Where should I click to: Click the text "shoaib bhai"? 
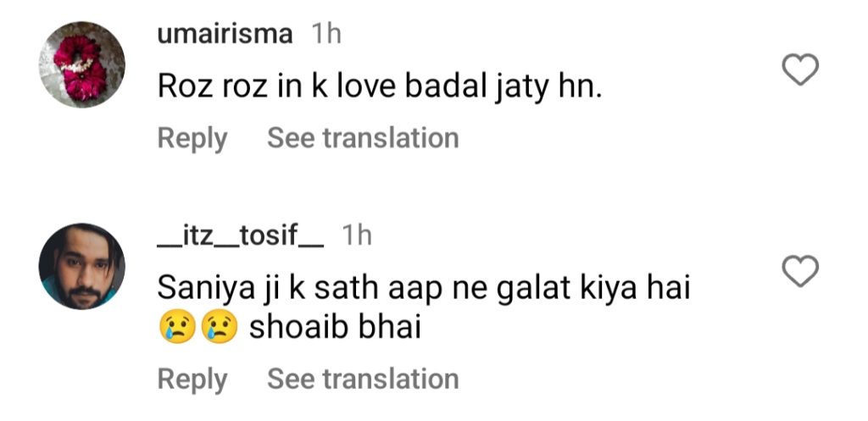pos(335,329)
